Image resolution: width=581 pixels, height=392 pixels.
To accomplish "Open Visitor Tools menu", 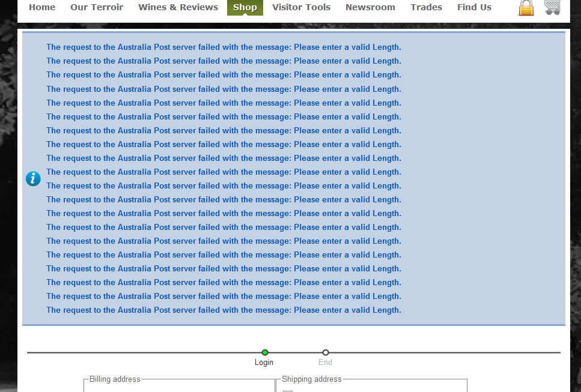I will click(301, 7).
